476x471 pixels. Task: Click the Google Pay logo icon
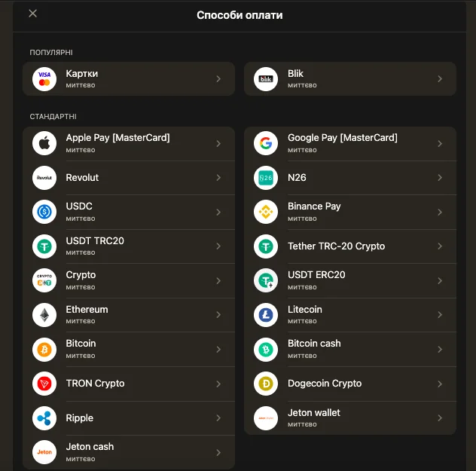pyautogui.click(x=266, y=143)
